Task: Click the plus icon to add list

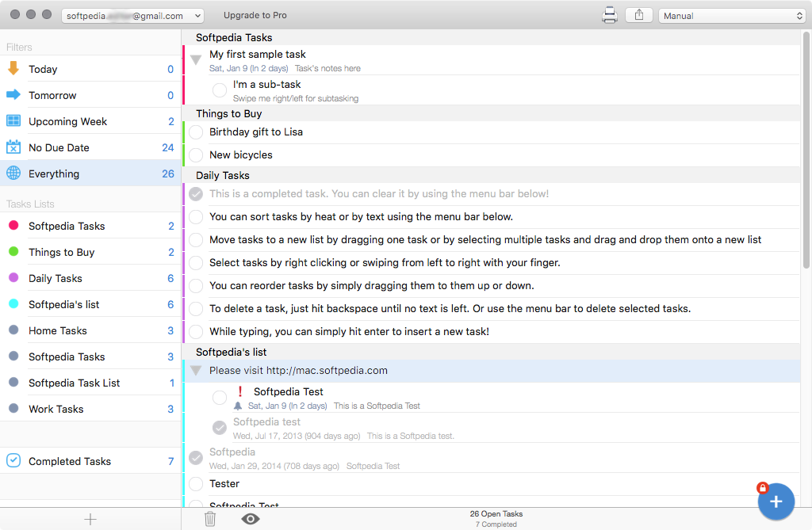Action: (x=90, y=519)
